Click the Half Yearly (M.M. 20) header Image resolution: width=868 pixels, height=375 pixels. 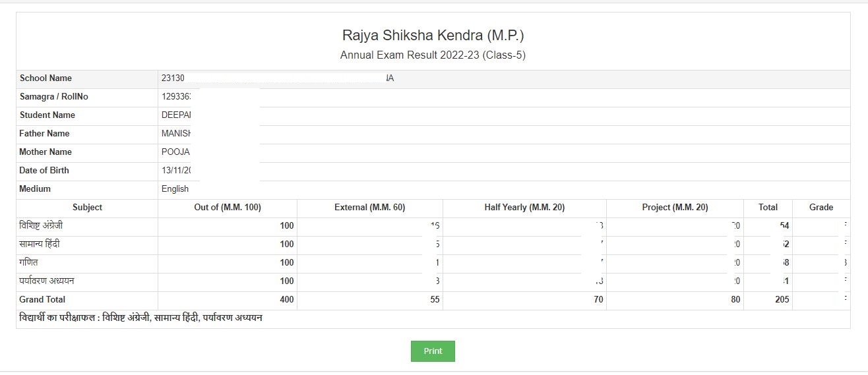[x=524, y=208]
